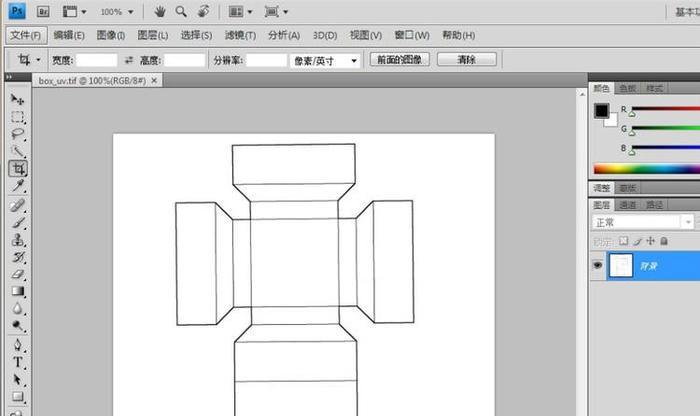This screenshot has height=416, width=700.
Task: Click the 前面的图像 button
Action: point(399,60)
